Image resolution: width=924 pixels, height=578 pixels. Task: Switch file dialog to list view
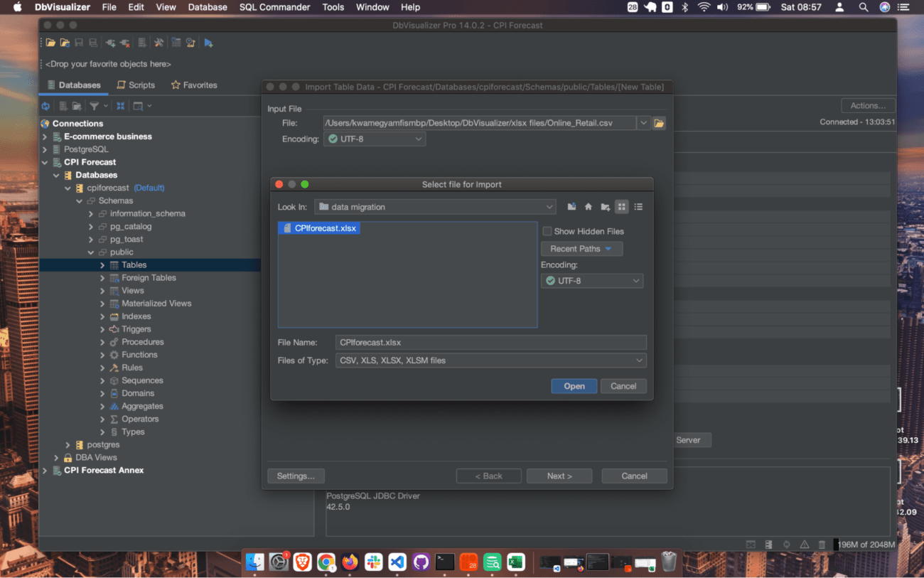(638, 207)
